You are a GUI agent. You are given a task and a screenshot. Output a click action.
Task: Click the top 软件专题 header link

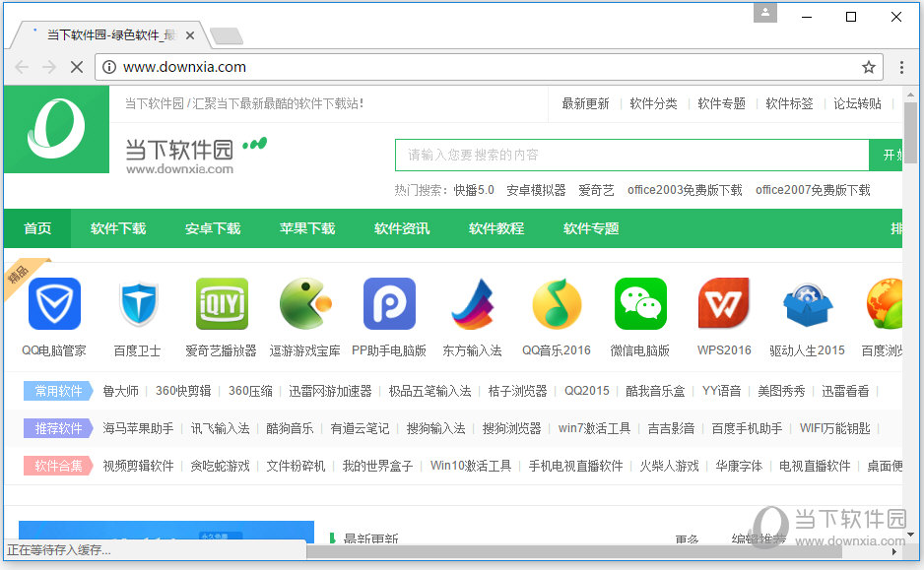(x=721, y=103)
